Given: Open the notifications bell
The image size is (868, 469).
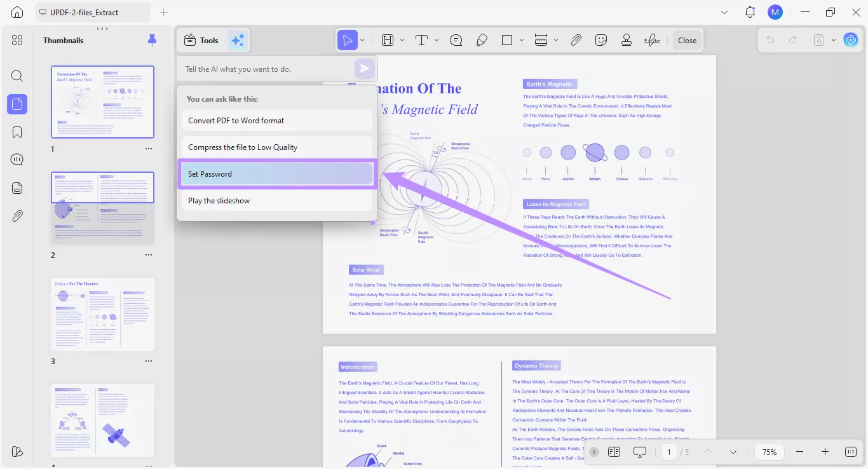Looking at the screenshot, I should (750, 12).
